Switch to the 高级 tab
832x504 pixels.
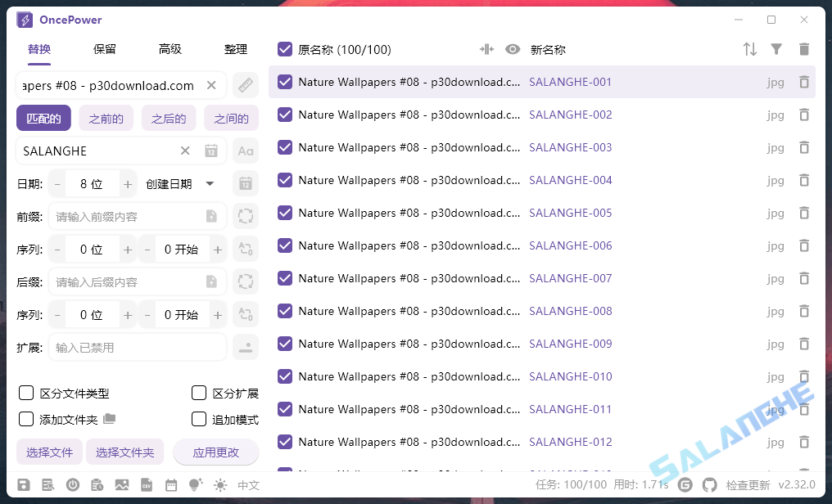pos(170,48)
